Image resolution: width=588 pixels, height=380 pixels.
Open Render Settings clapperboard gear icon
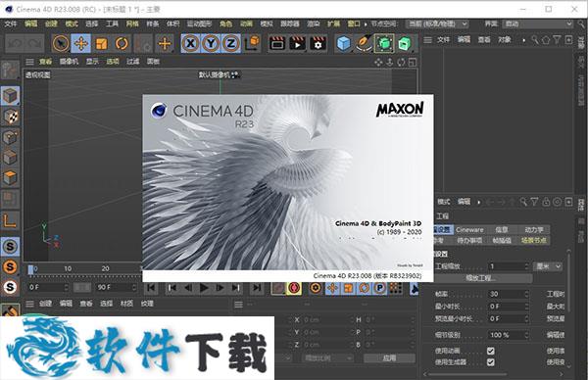[318, 43]
